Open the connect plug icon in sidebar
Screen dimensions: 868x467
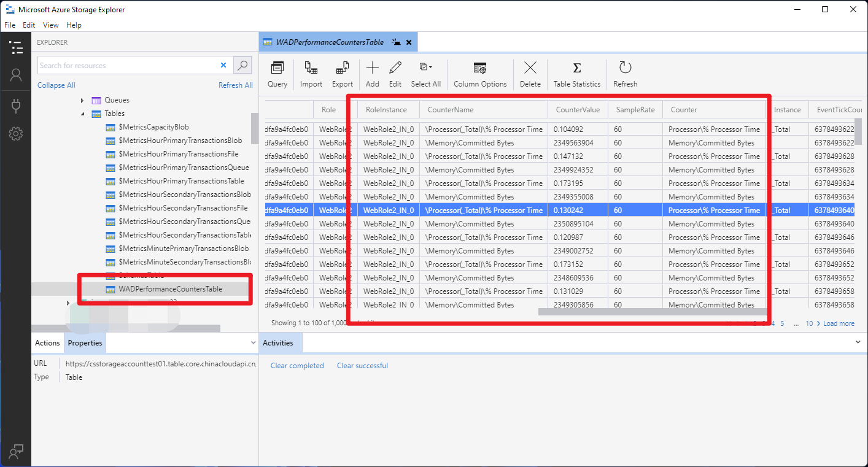(x=16, y=106)
